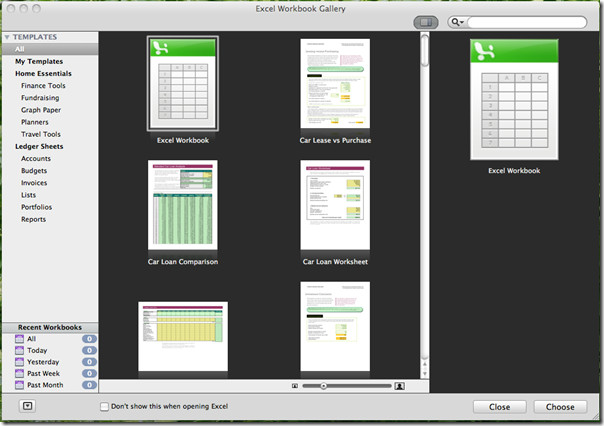Viewport: 604px width, 426px height.
Task: Select the Excel Workbook blank template thumbnail
Action: (183, 84)
